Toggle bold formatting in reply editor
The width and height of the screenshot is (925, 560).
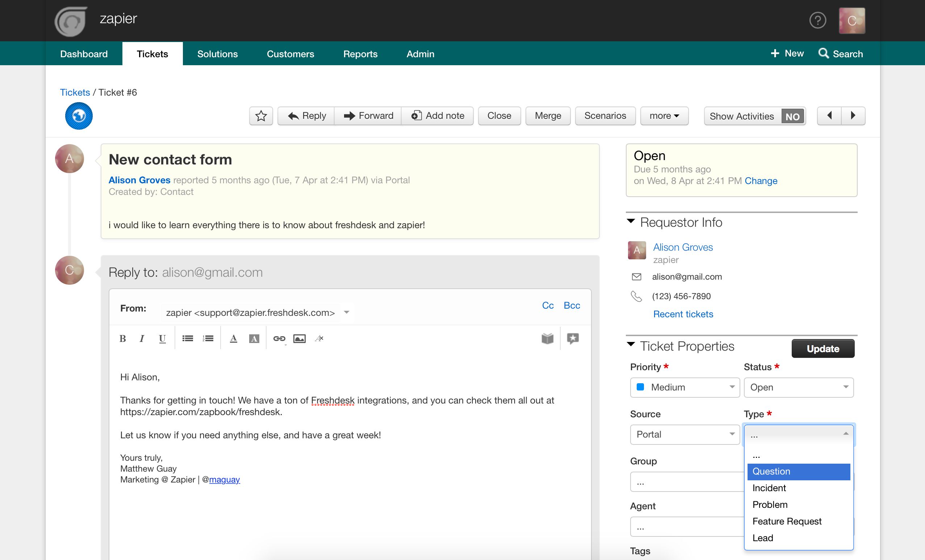tap(122, 339)
